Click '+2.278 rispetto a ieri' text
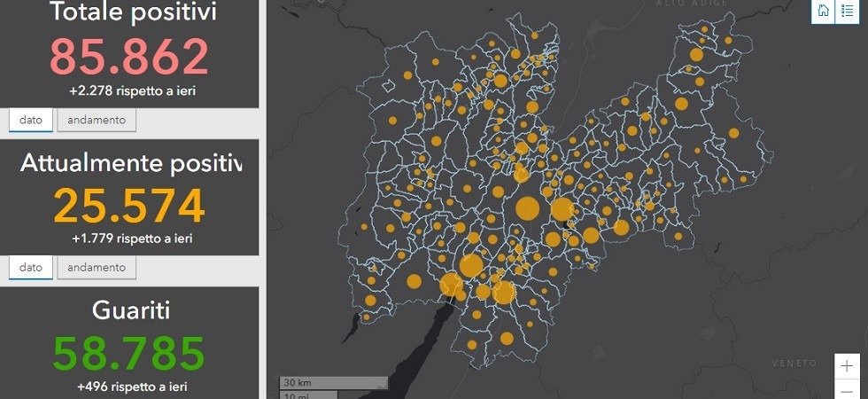This screenshot has width=868, height=399. coord(132,90)
